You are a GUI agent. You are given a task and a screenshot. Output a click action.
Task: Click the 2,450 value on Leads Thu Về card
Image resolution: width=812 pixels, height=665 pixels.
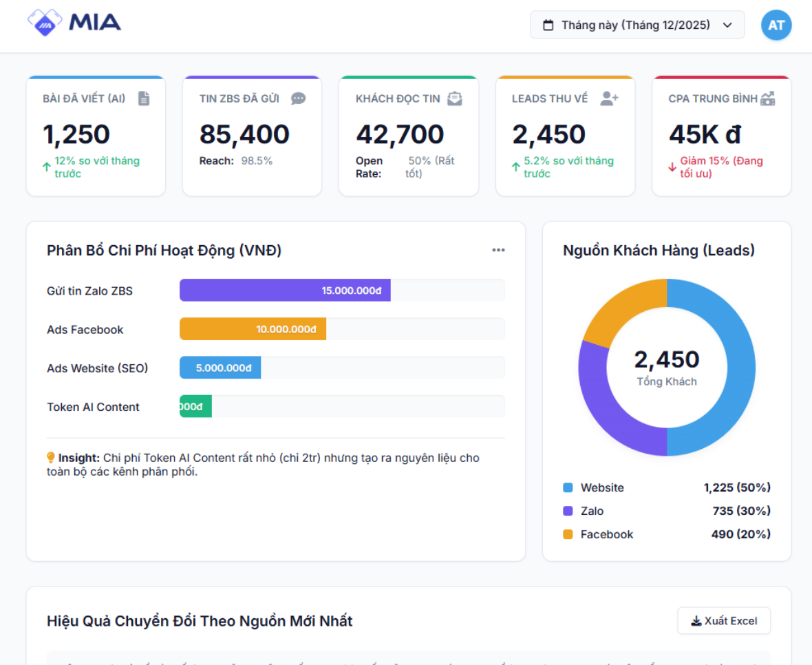pyautogui.click(x=549, y=134)
